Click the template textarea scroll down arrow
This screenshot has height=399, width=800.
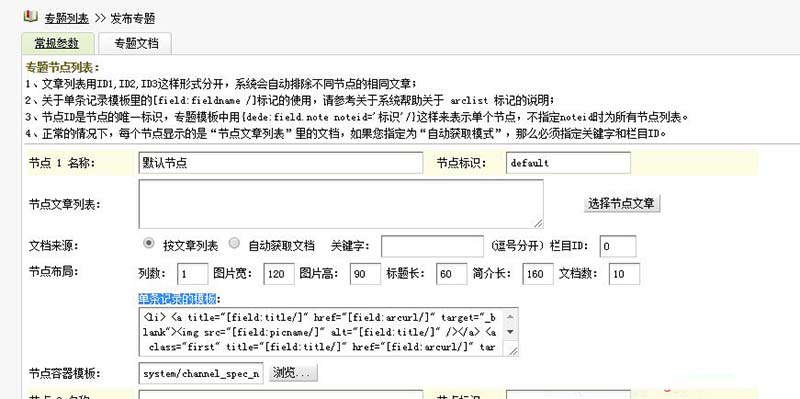click(511, 332)
